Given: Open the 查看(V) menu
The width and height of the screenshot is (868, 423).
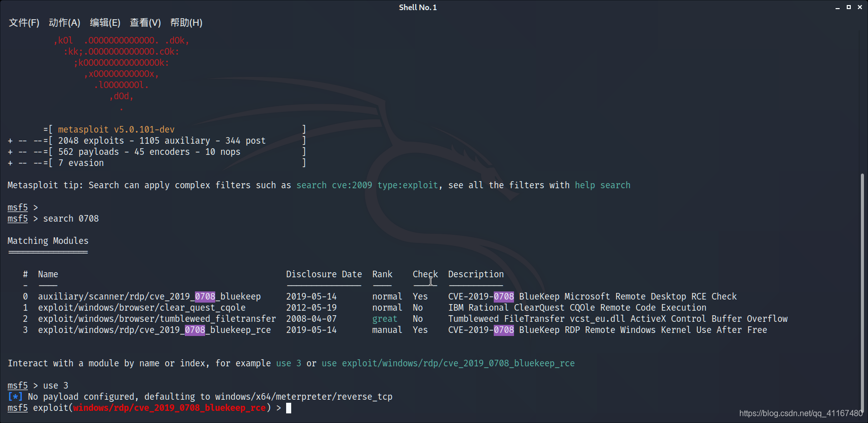Looking at the screenshot, I should click(x=145, y=23).
